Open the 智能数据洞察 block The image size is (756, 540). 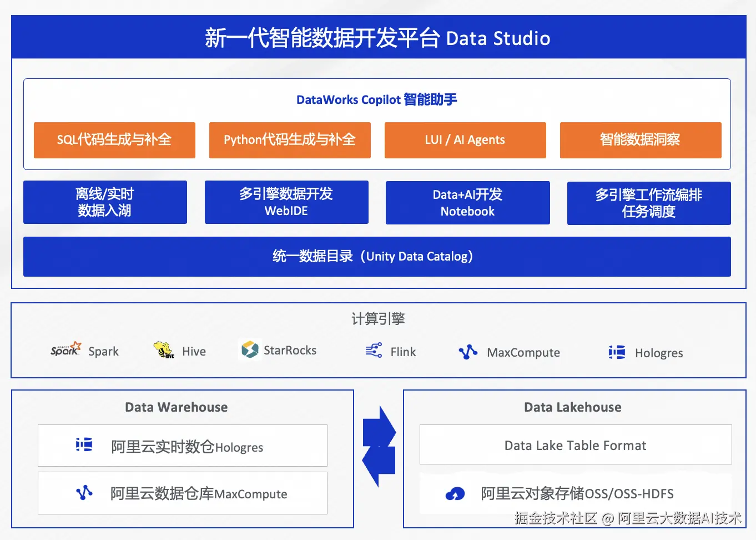pyautogui.click(x=641, y=140)
